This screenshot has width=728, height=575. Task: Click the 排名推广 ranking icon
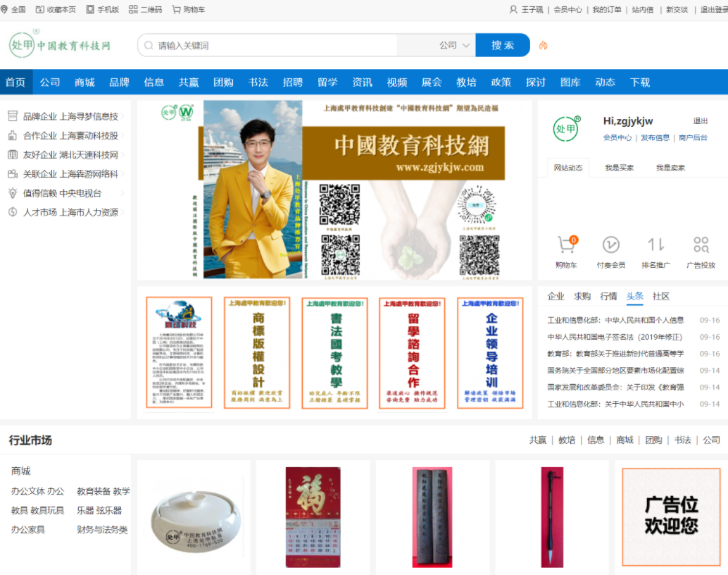click(656, 245)
